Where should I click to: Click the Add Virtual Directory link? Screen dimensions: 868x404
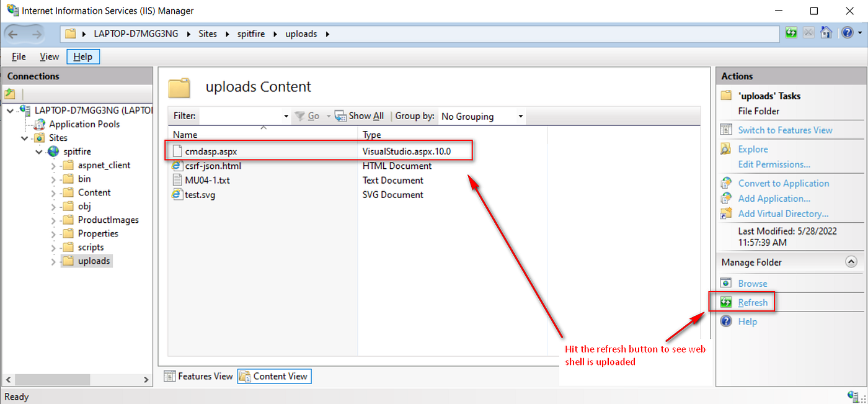coord(783,213)
